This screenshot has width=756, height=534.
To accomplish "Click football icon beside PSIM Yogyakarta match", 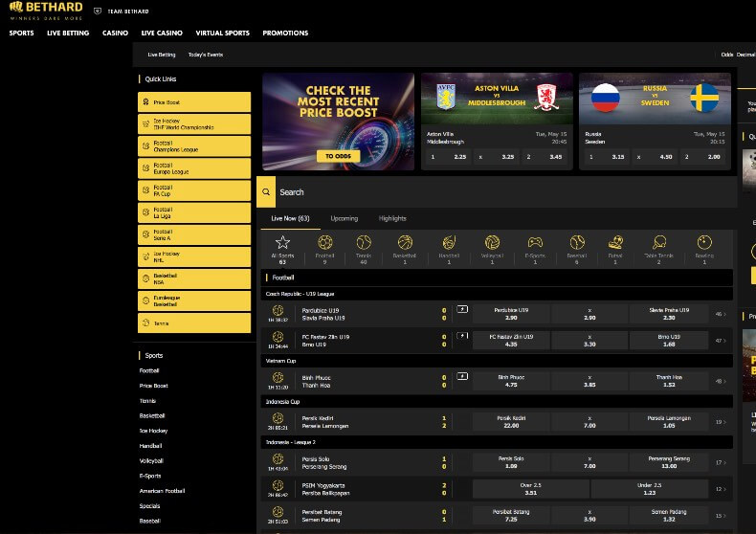I will click(x=278, y=485).
